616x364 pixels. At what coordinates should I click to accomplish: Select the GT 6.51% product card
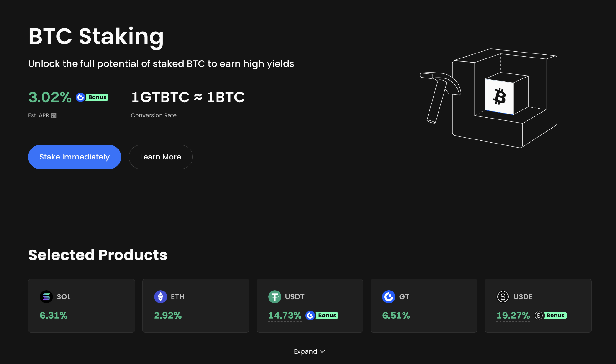coord(424,306)
